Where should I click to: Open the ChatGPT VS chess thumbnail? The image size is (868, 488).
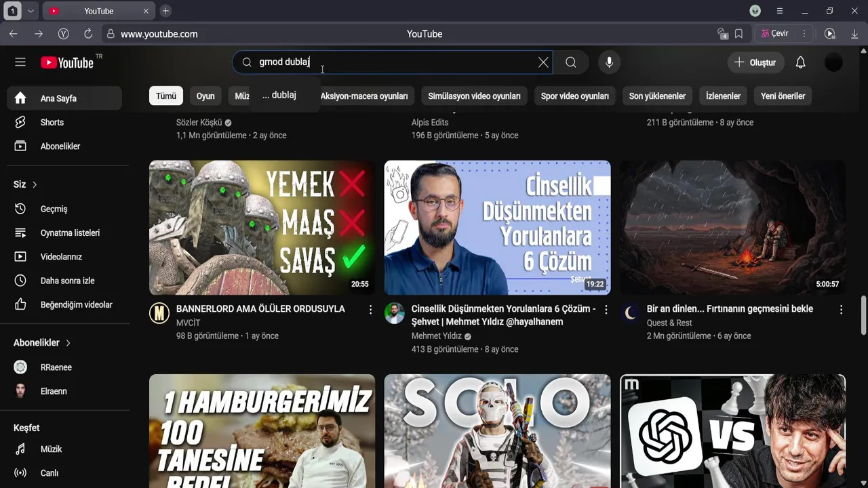pyautogui.click(x=732, y=431)
